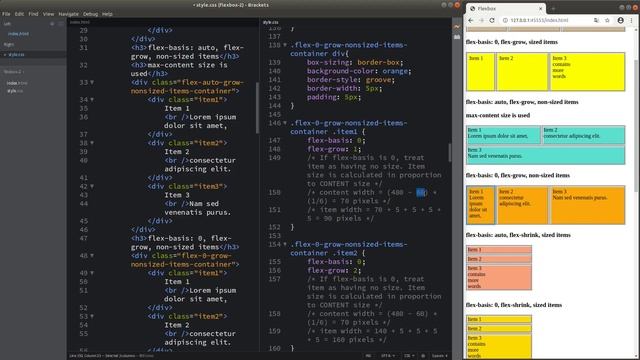
Task: Open the Navigate menu
Action: (69, 14)
